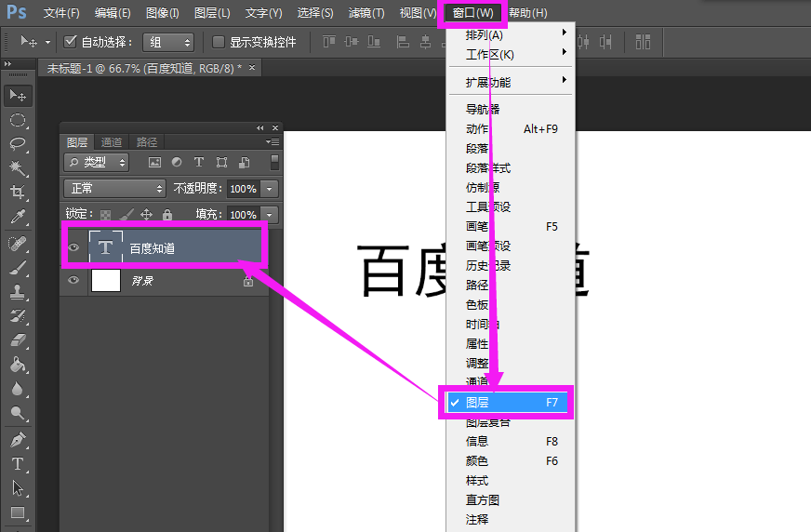The width and height of the screenshot is (811, 532).
Task: Select the Pen tool
Action: [18, 440]
